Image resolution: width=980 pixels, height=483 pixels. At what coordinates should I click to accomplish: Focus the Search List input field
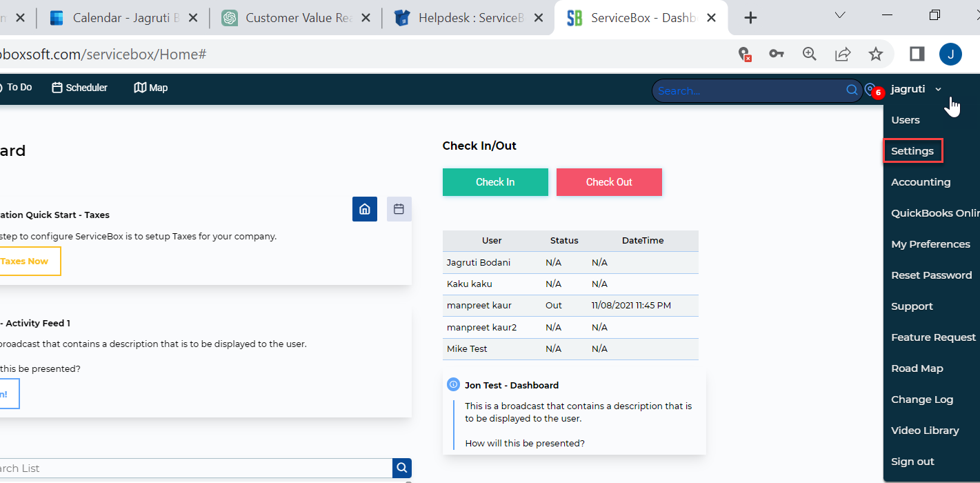coord(196,468)
